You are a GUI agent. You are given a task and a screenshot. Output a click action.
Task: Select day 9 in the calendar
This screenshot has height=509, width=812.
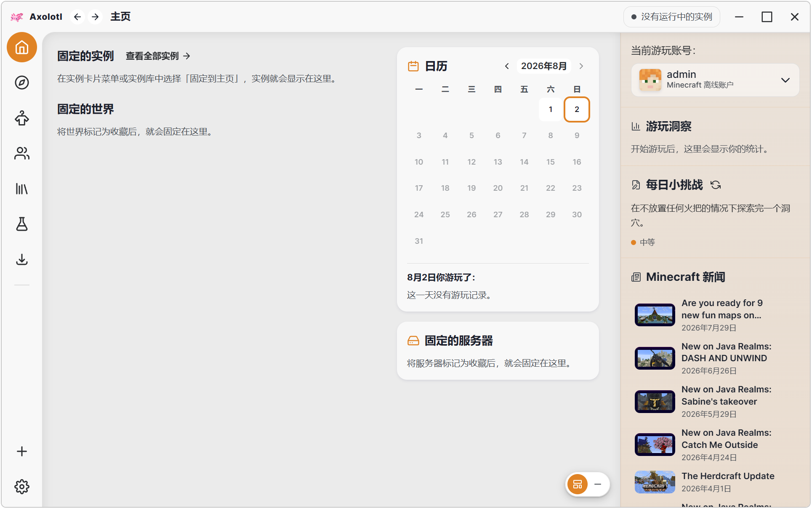pyautogui.click(x=577, y=136)
